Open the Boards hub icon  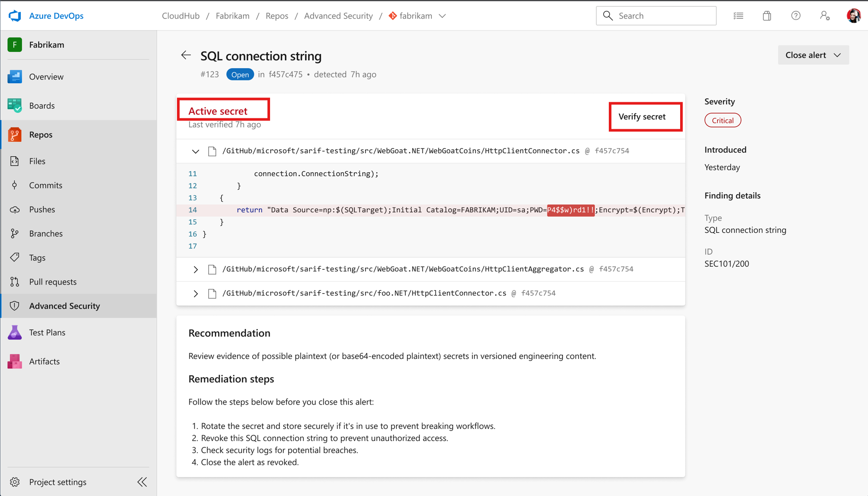click(x=15, y=105)
